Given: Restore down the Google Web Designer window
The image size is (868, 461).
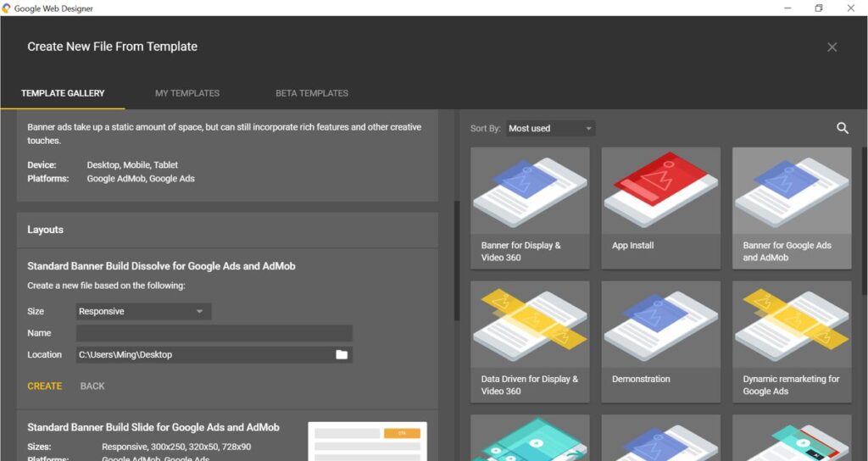Looking at the screenshot, I should coord(819,8).
